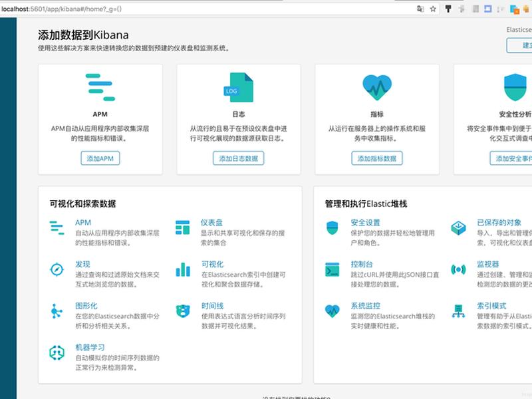Click the console terminal icon for 控制台
532x399 pixels.
332,269
